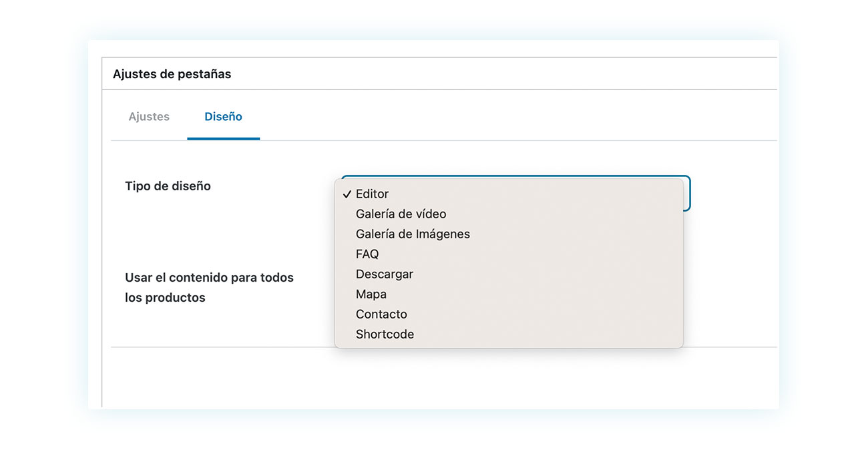Click the Ajustes de pestañas heading

coord(172,74)
